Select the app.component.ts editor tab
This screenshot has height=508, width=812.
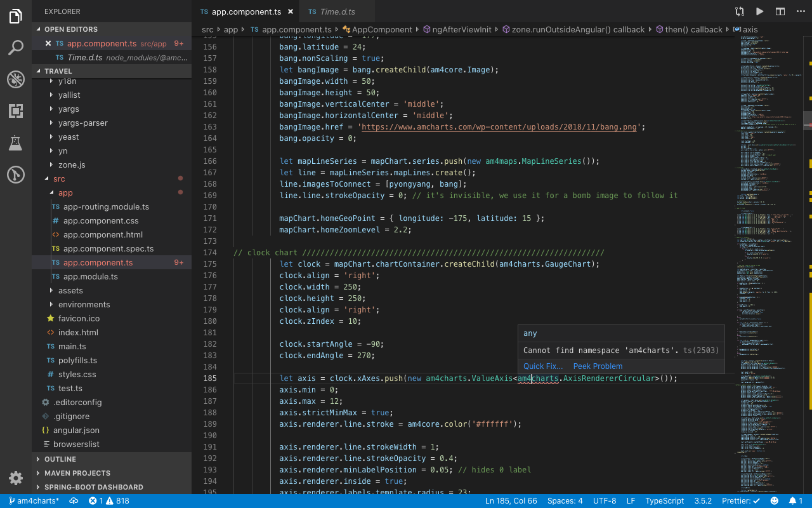tap(246, 11)
